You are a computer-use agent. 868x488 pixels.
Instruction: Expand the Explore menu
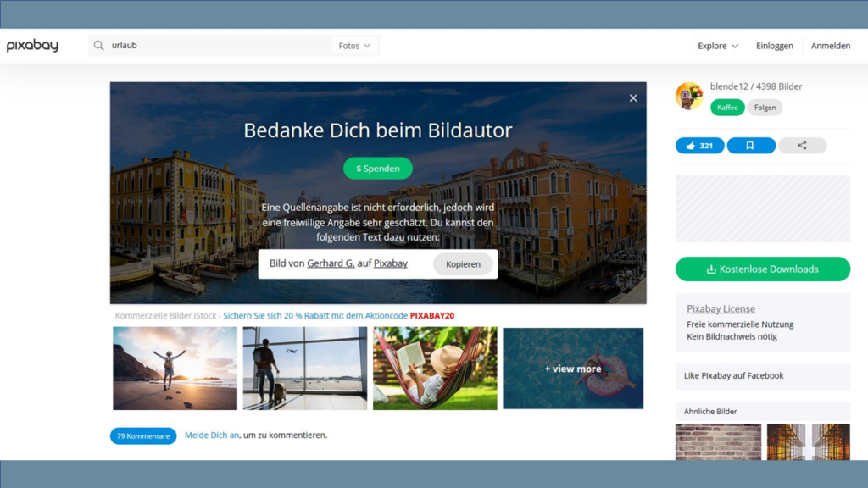pos(717,46)
